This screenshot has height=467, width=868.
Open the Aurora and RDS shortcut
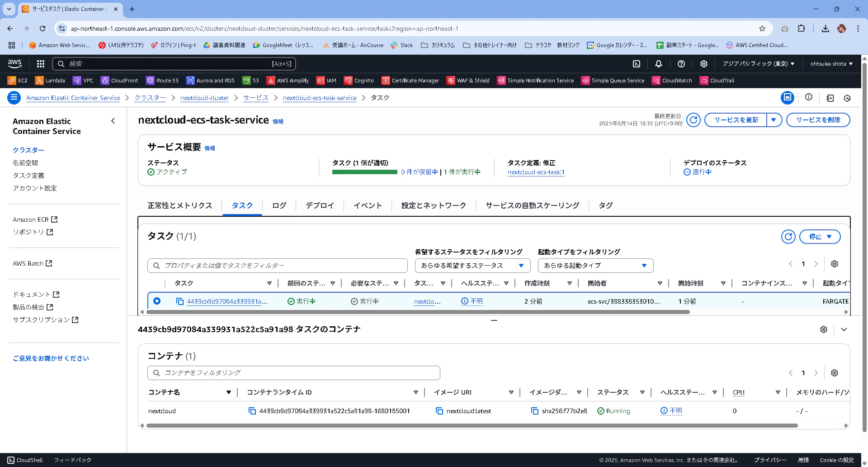210,81
